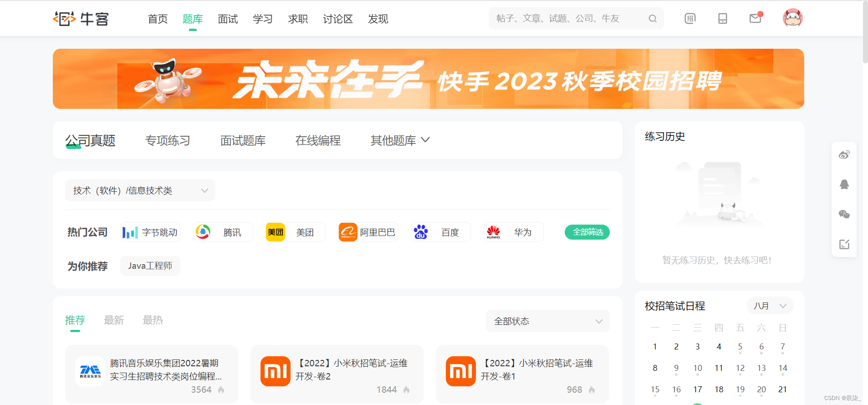Open 发现 in navigation
868x405 pixels.
tap(378, 19)
